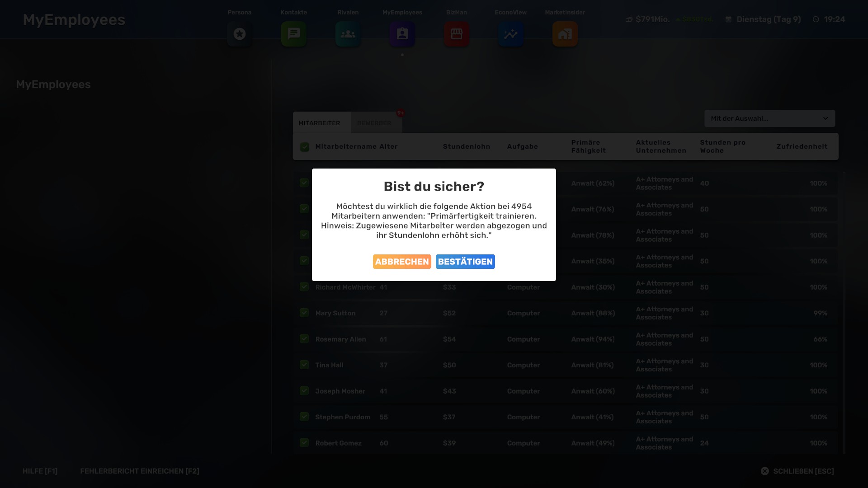Open the MarketInsider house icon

coord(565,34)
